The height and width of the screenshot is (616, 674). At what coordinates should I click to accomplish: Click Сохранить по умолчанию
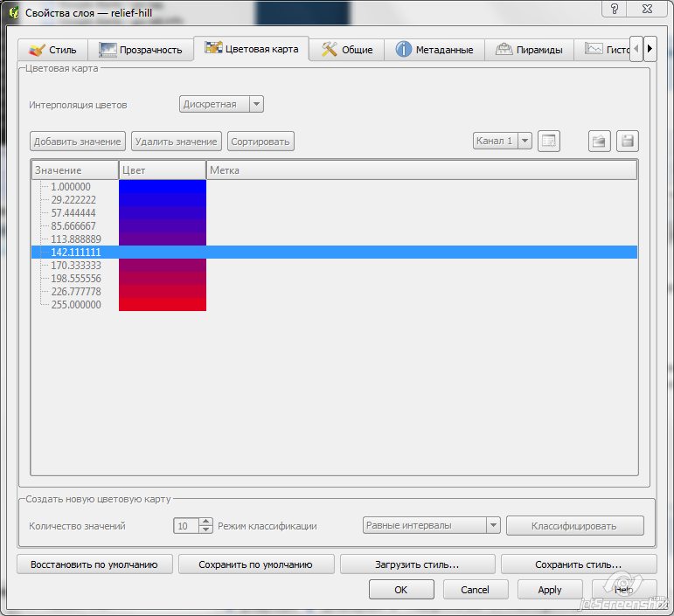point(256,564)
